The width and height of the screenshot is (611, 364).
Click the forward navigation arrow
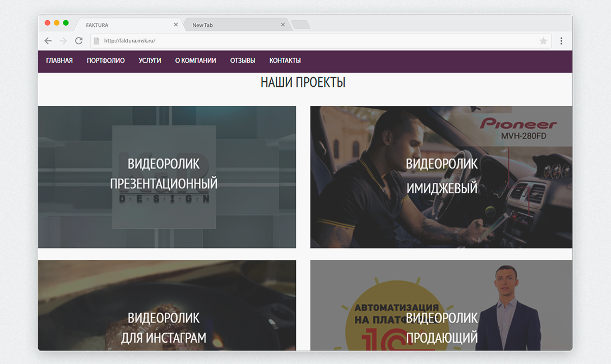click(x=63, y=41)
